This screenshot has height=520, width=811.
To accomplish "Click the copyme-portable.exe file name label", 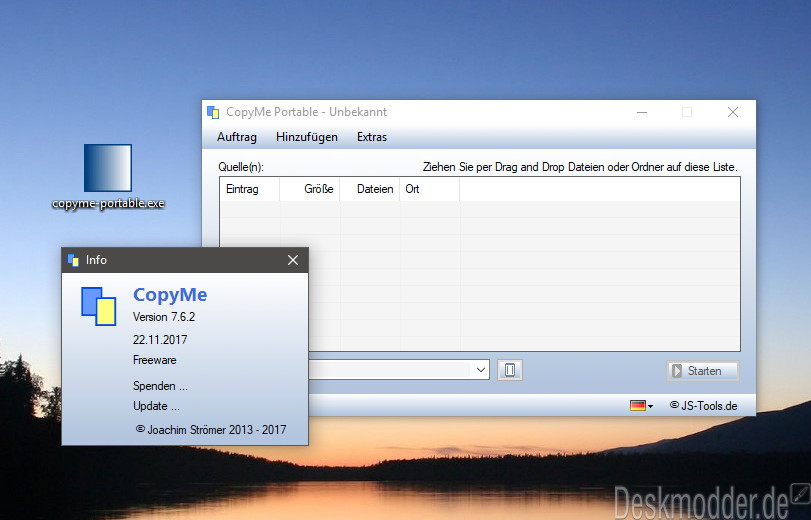I will 108,203.
